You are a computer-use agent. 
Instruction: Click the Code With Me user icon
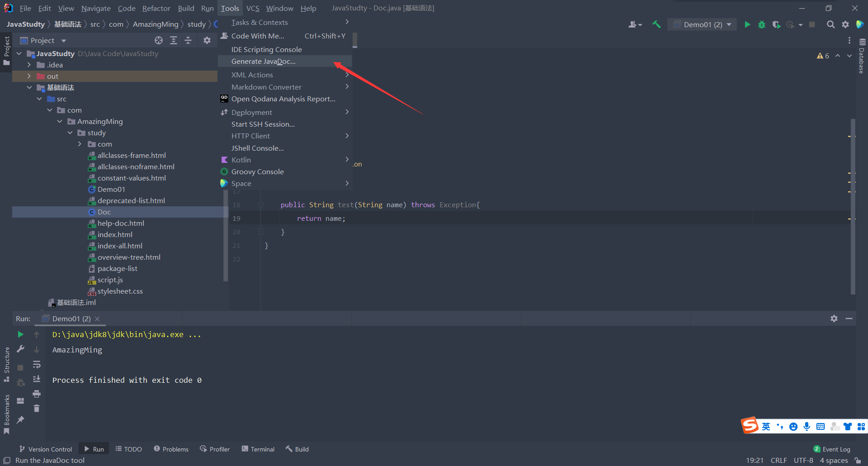click(x=635, y=24)
